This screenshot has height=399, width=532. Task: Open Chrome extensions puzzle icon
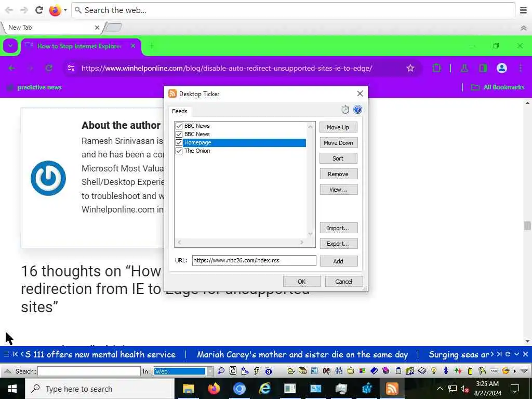pos(436,68)
